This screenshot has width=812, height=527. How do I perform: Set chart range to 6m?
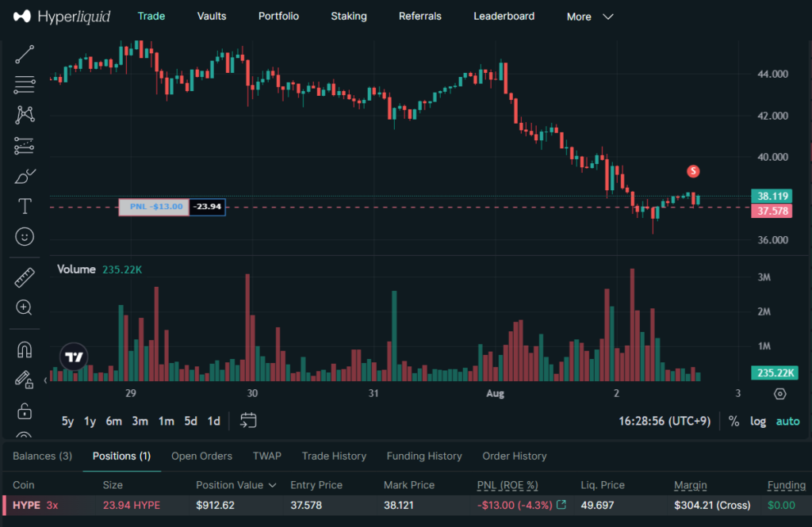pos(114,422)
